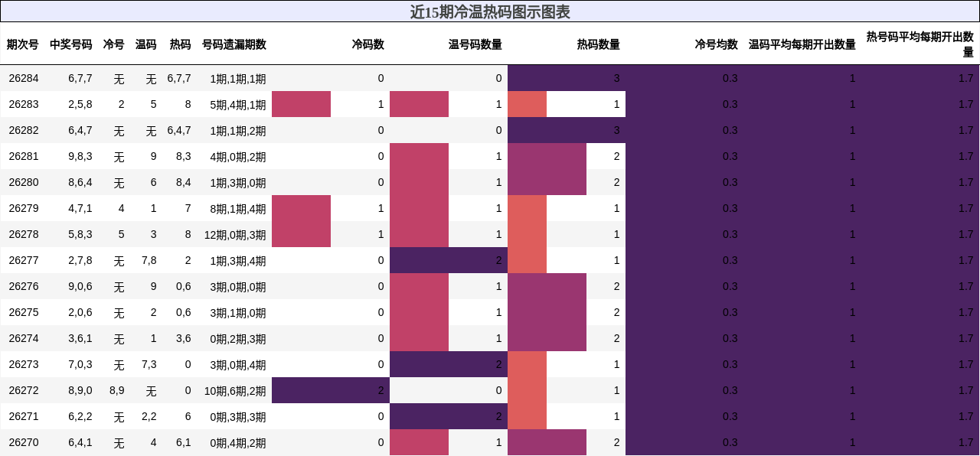Click omission cell 5期,4期,1期
Viewport: 980px width, 456px height.
click(x=238, y=104)
